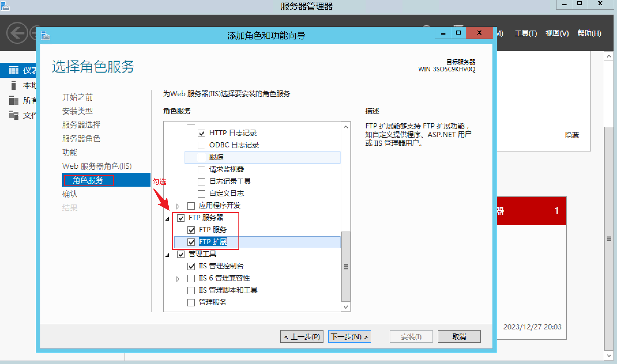Click the file services icon in sidebar
Viewport: 617px width, 364px height.
(x=14, y=115)
